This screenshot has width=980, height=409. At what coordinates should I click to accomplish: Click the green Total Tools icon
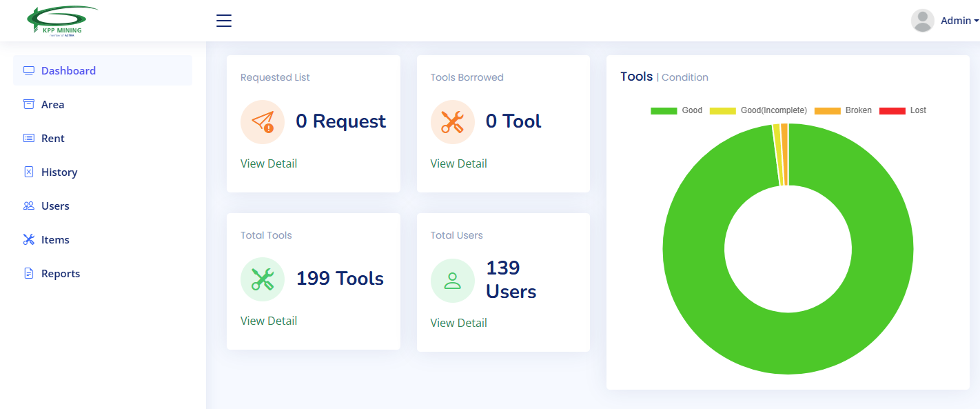click(263, 279)
